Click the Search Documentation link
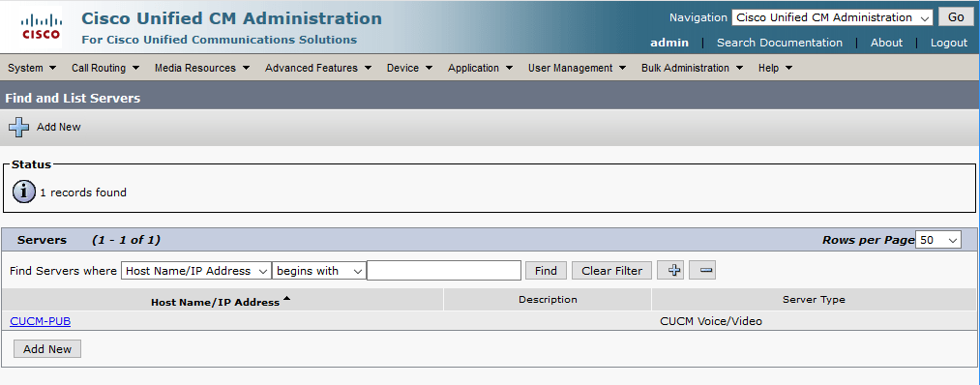980x385 pixels. 780,43
